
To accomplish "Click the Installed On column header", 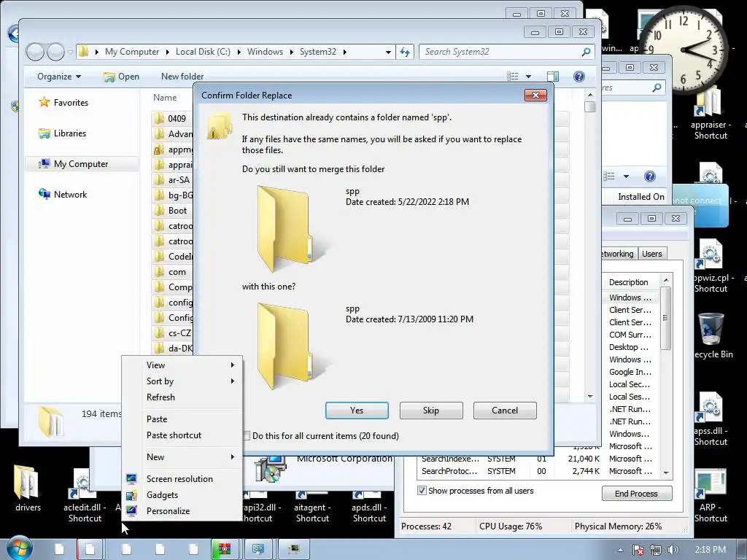I will [640, 197].
